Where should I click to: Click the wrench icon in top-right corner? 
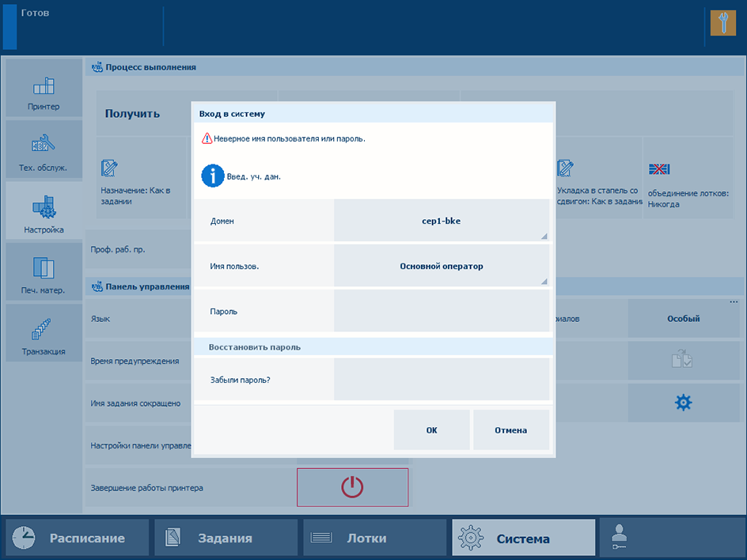723,22
